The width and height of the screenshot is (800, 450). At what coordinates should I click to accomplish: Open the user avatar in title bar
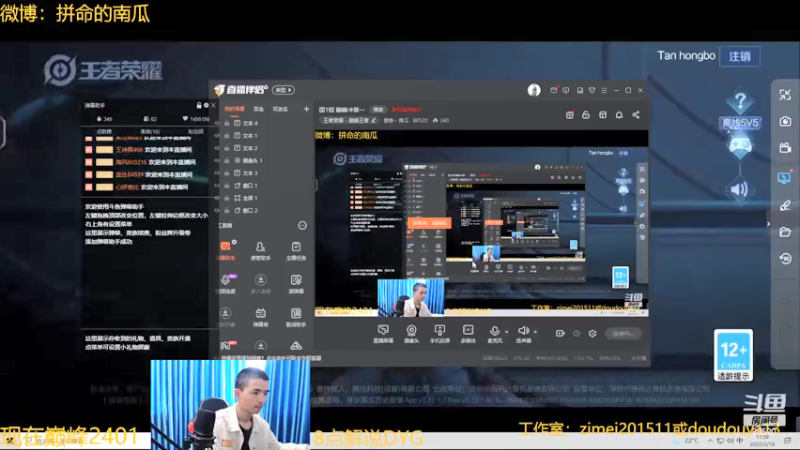tap(534, 90)
